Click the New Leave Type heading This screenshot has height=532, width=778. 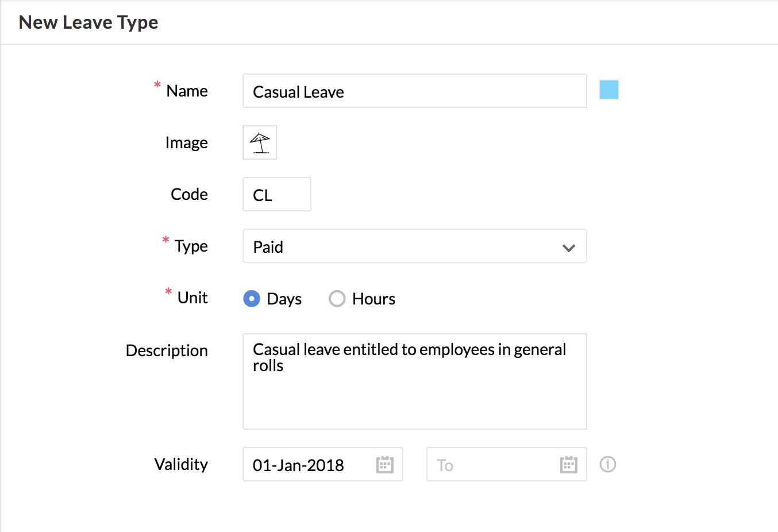(x=88, y=22)
